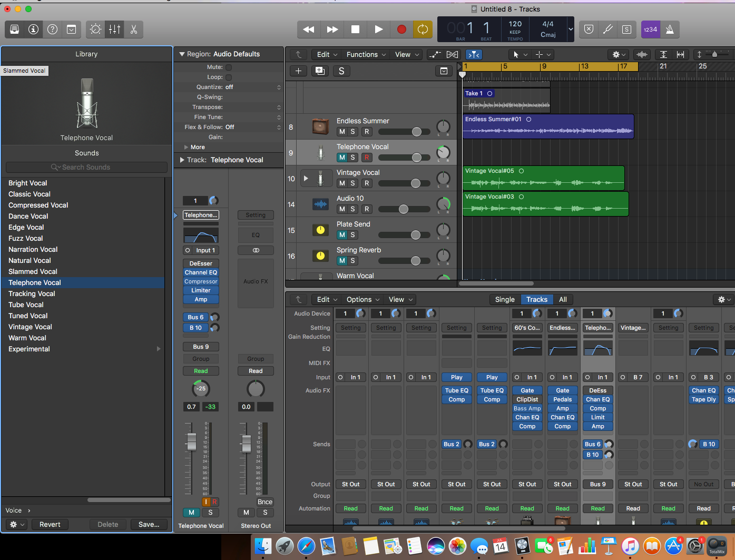Add a new track with plus icon
This screenshot has width=735, height=560.
pos(298,71)
